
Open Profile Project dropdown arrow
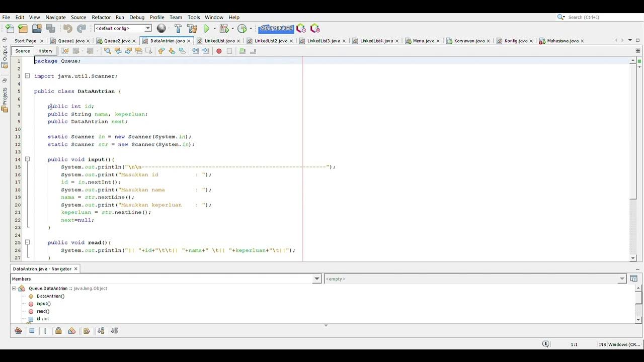pos(251,29)
